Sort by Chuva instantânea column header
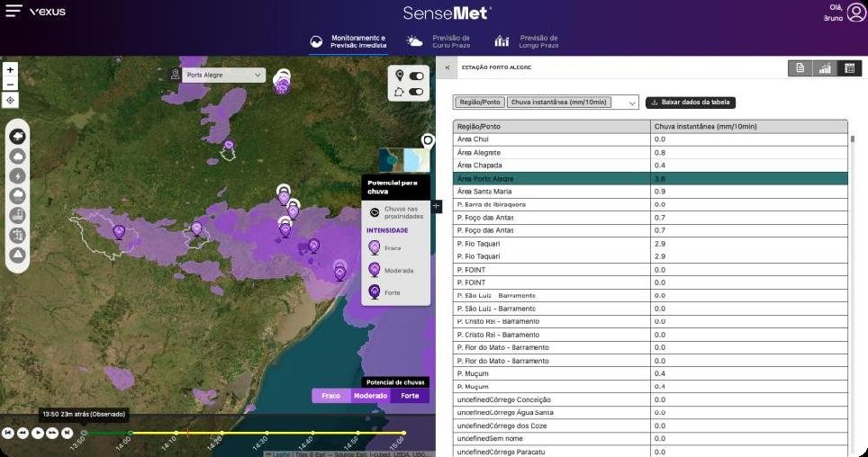868x457 pixels. (x=749, y=126)
